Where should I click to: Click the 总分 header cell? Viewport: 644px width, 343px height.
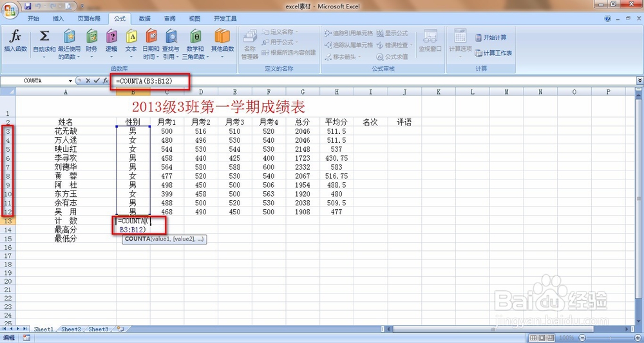(303, 122)
